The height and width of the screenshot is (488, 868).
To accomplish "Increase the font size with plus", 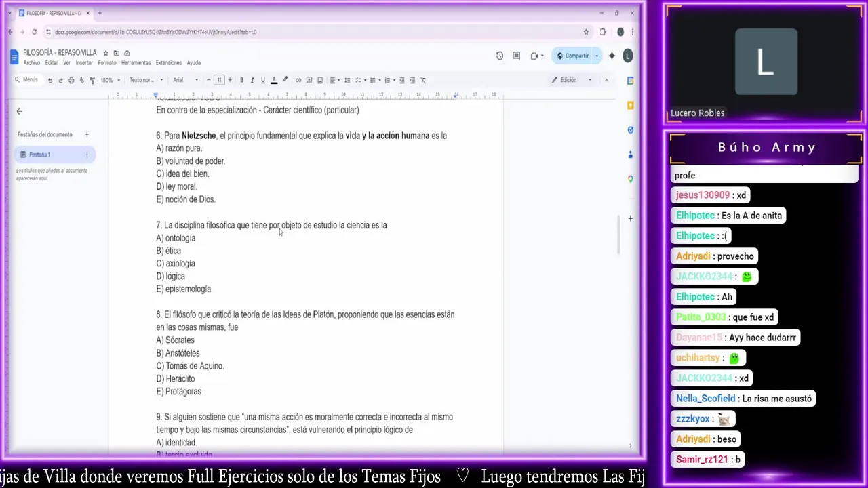I will click(230, 80).
